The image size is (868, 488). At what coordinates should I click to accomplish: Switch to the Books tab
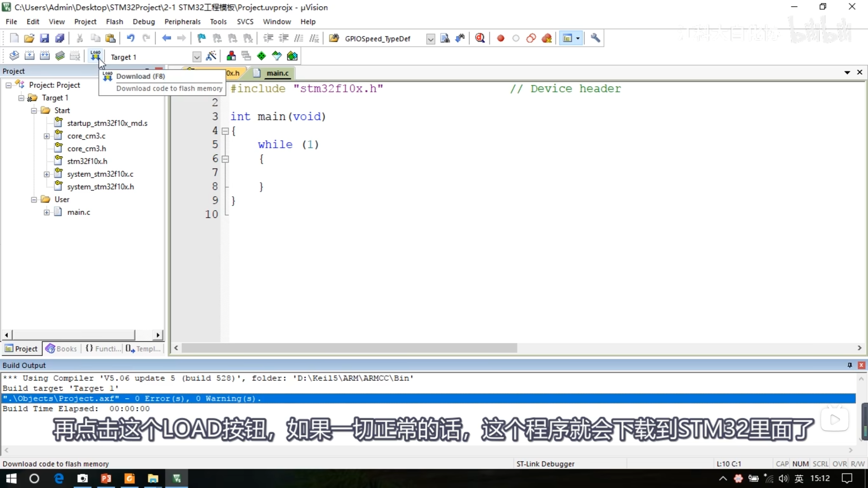[x=61, y=349]
